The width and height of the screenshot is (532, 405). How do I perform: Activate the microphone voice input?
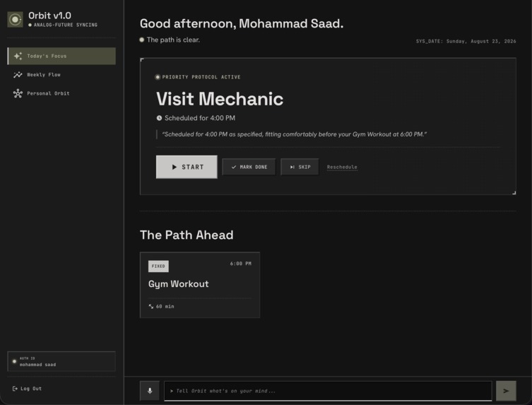tap(150, 391)
